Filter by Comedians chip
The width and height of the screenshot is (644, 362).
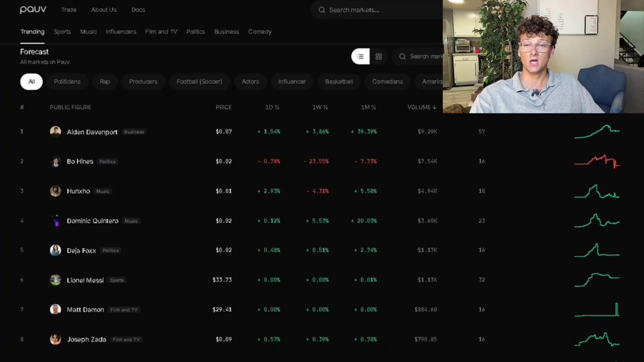tap(387, 82)
